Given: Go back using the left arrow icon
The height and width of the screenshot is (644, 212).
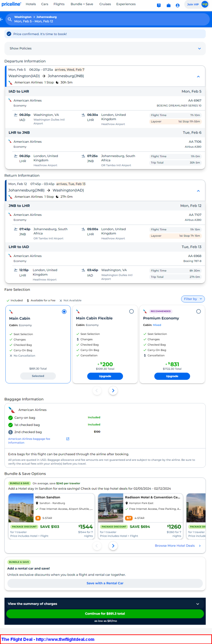Looking at the screenshot, I should 2,19.
